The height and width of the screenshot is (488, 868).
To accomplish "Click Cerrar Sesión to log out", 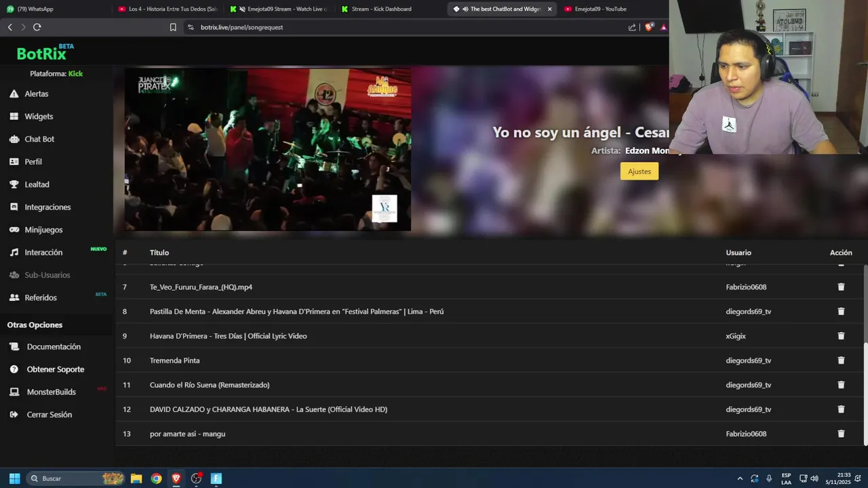I will pyautogui.click(x=49, y=415).
